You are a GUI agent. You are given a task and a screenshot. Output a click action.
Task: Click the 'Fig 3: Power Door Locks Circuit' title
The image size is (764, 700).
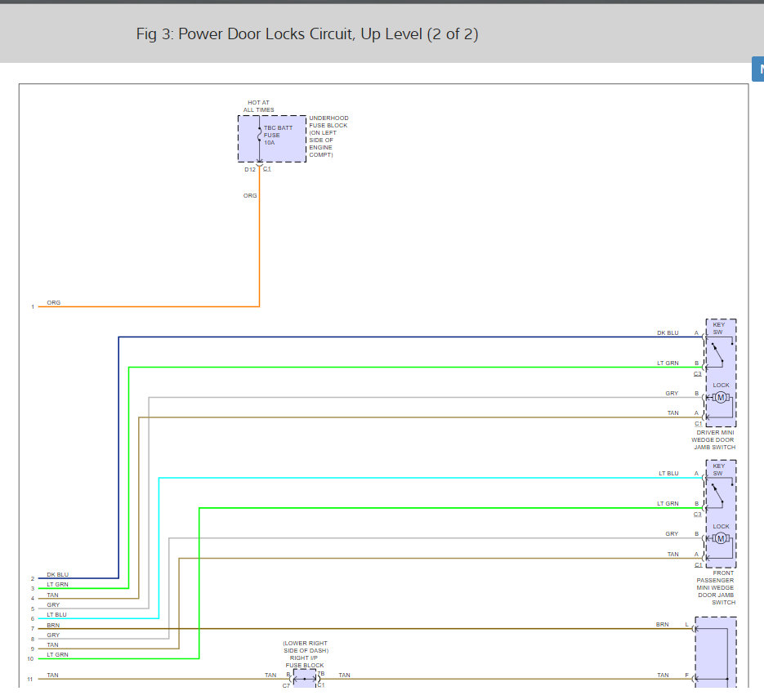coord(307,34)
